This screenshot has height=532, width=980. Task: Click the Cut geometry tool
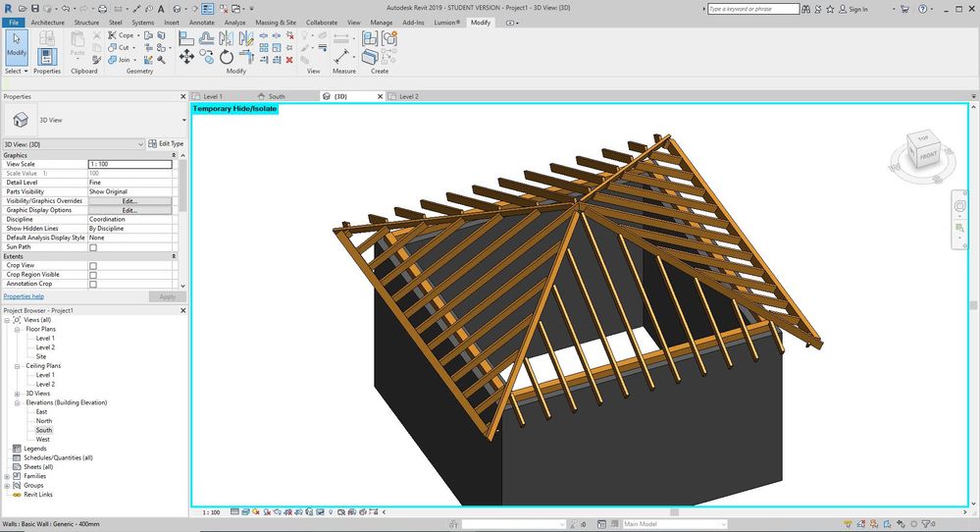pos(120,47)
